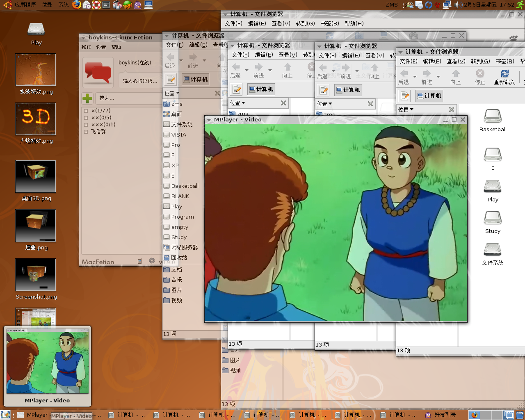Click the green running man logout icon

[x=520, y=5]
